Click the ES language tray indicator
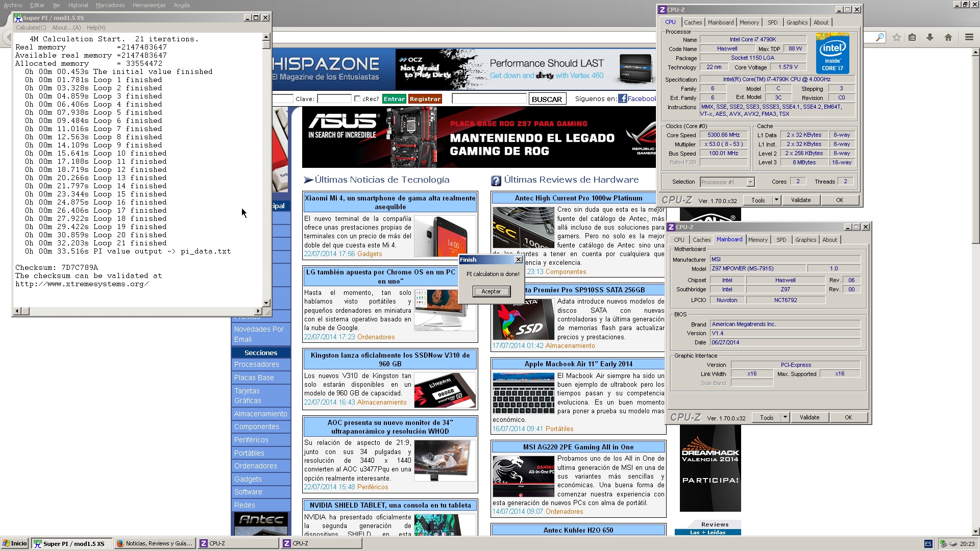 [x=928, y=544]
